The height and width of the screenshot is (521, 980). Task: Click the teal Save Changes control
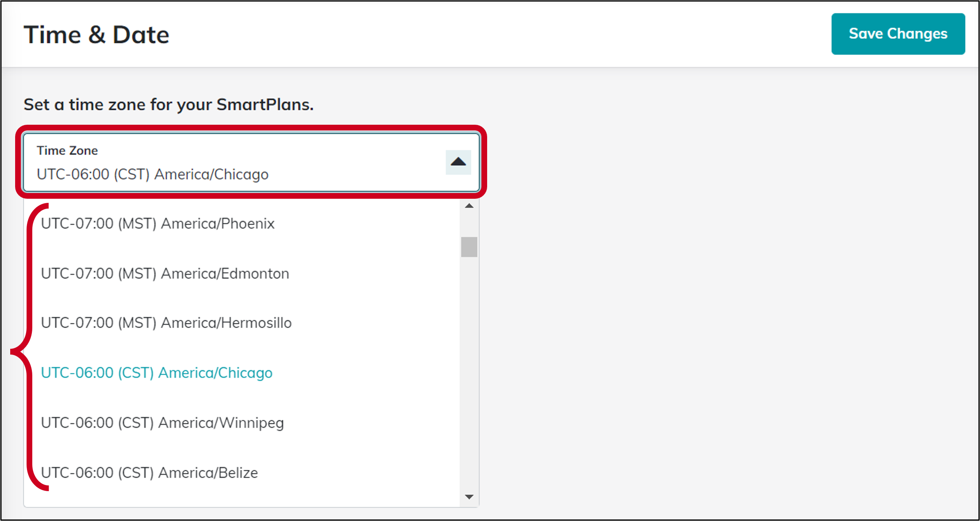click(897, 34)
